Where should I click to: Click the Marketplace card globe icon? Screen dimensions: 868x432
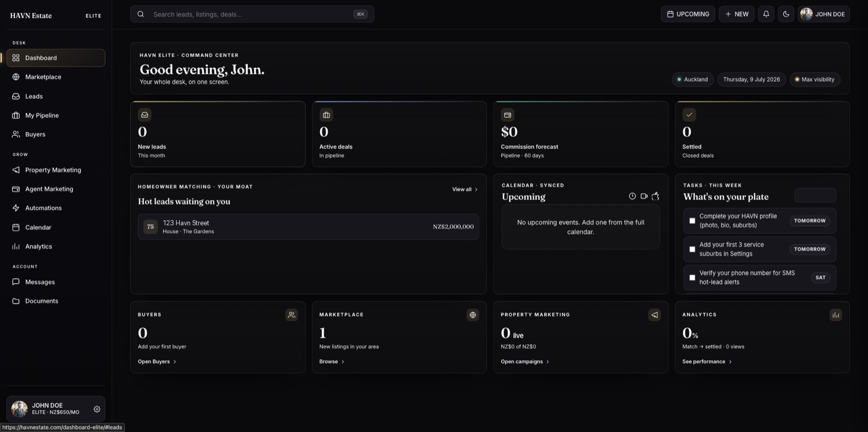point(473,315)
